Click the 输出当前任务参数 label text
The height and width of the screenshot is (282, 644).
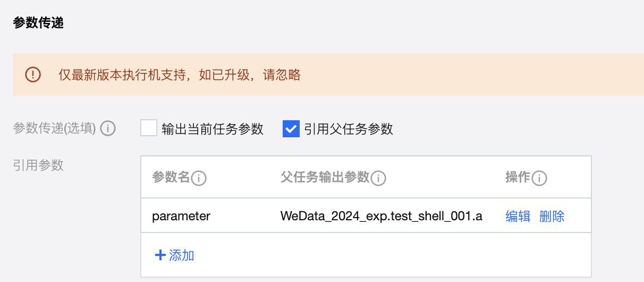coord(213,129)
